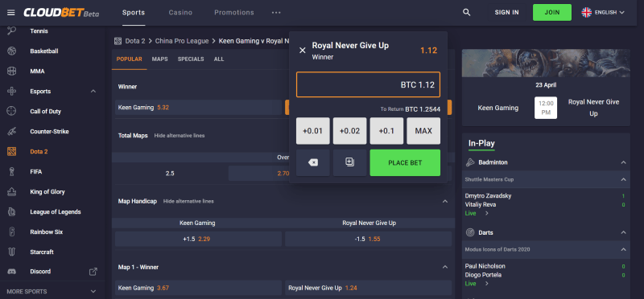Viewport: 644px width, 299px height.
Task: Click the FIFA trophy icon
Action: pos(11,171)
